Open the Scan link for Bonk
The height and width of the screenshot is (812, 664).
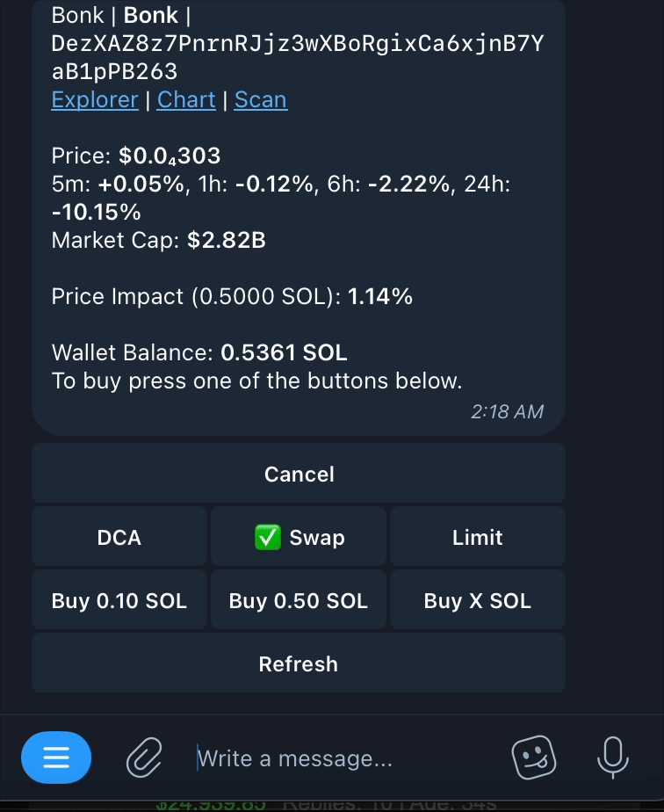pos(260,100)
